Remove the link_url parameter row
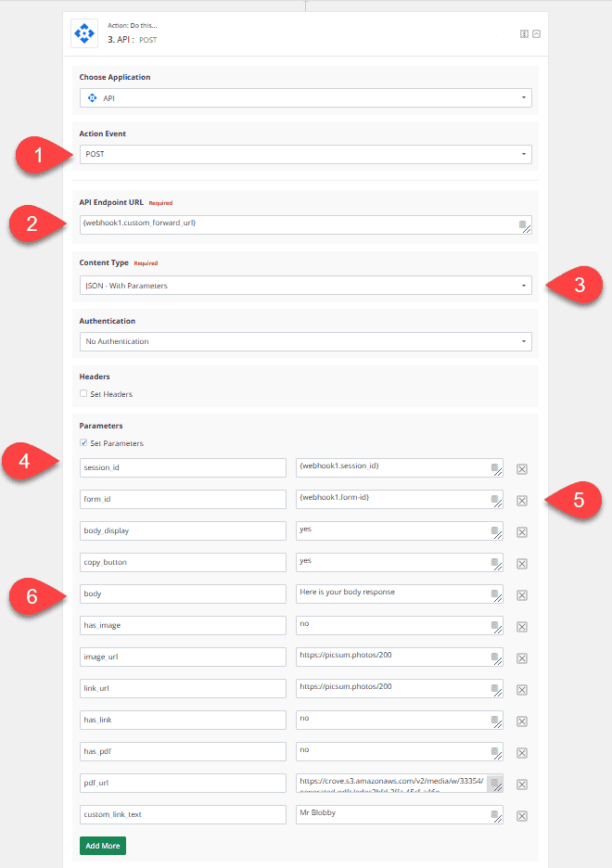 (x=522, y=690)
